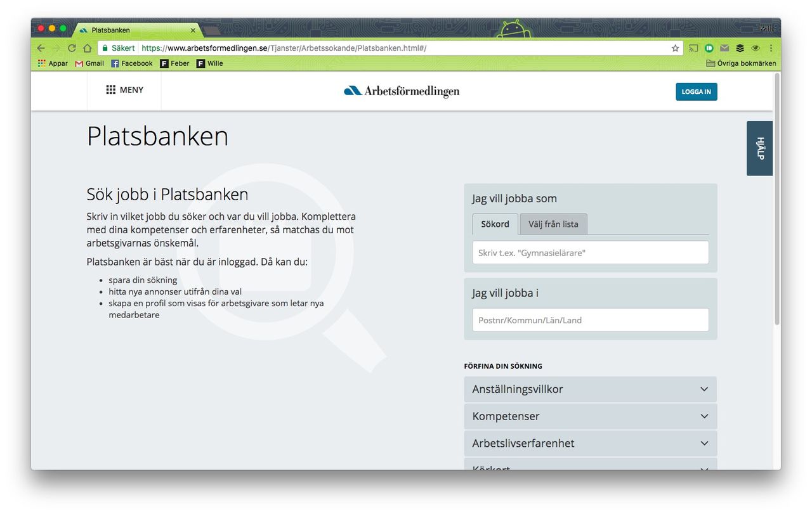Screen dimensions: 812x514
Task: Click the 'Jag vill jobba som' heading
Action: [x=514, y=198]
